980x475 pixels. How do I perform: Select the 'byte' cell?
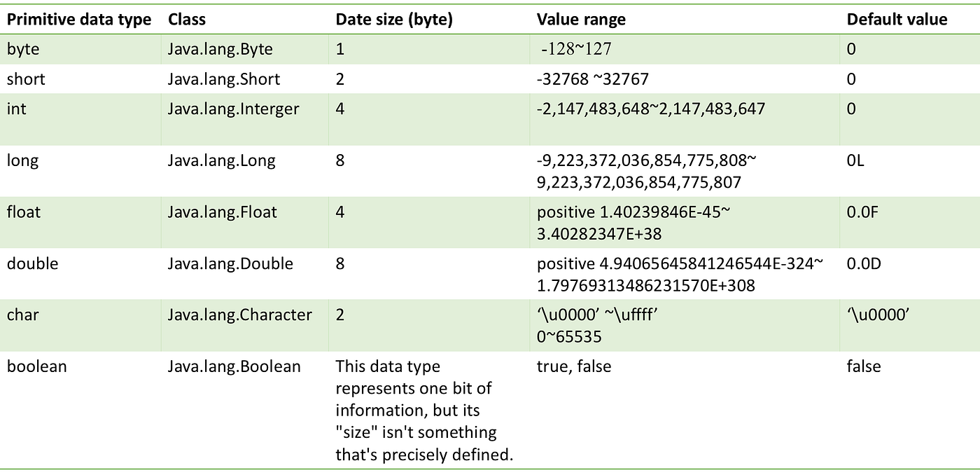(23, 50)
